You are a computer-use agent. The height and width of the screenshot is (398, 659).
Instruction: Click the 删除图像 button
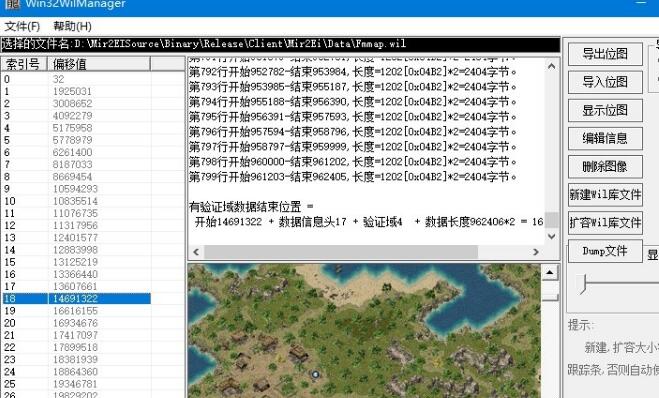(605, 166)
